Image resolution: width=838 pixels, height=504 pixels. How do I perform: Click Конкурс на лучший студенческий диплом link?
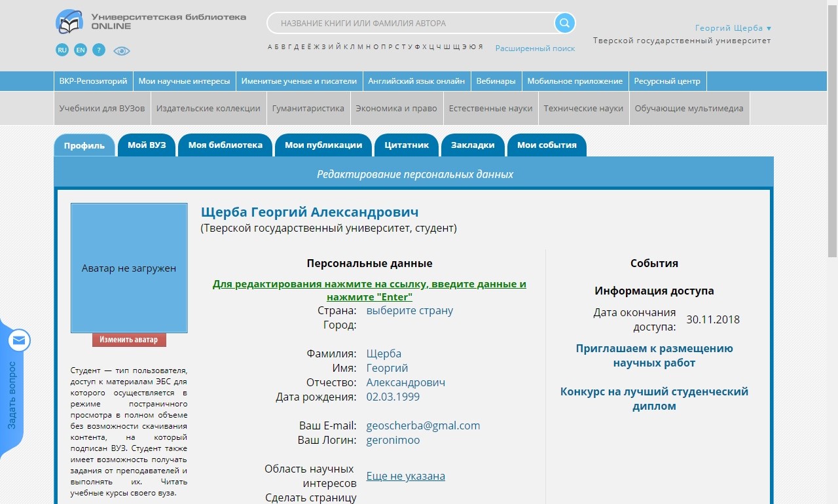(x=654, y=399)
